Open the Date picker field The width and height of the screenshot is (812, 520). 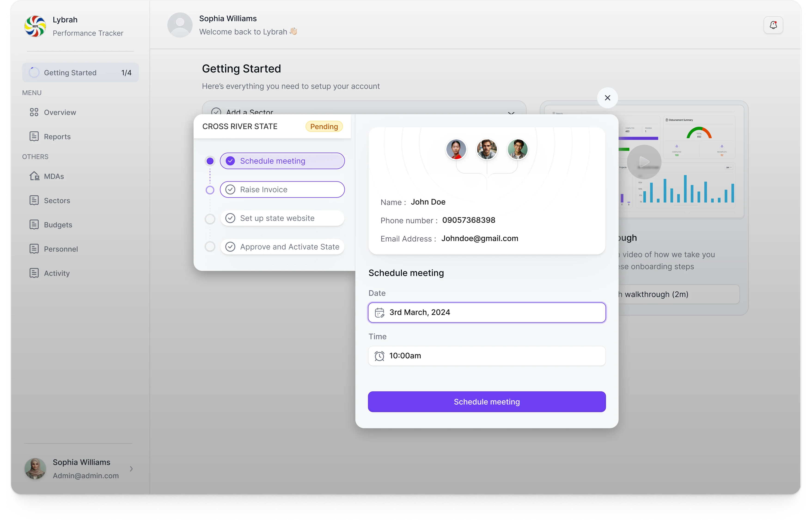[487, 313]
